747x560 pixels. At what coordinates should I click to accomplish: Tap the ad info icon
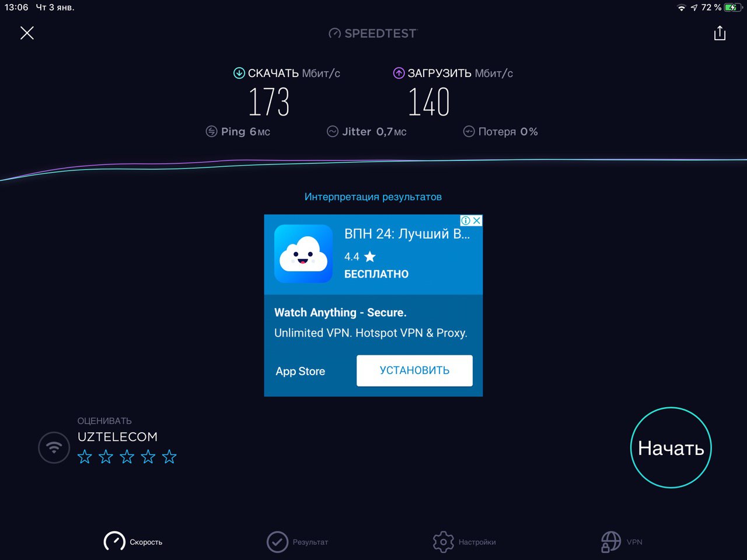466,220
